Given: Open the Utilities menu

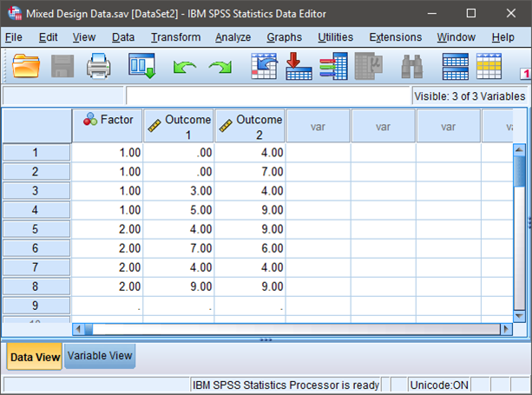Looking at the screenshot, I should pyautogui.click(x=336, y=37).
